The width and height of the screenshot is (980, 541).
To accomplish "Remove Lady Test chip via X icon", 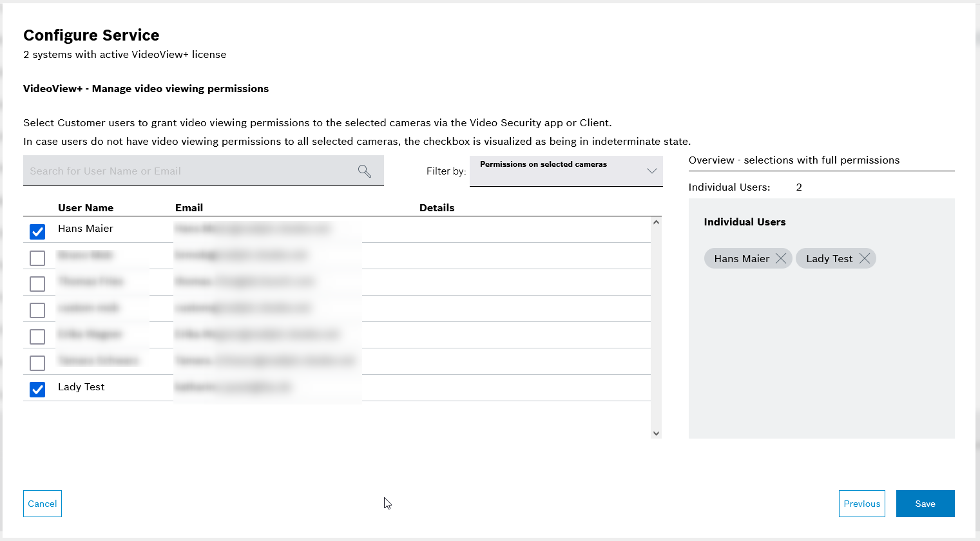I will coord(865,258).
